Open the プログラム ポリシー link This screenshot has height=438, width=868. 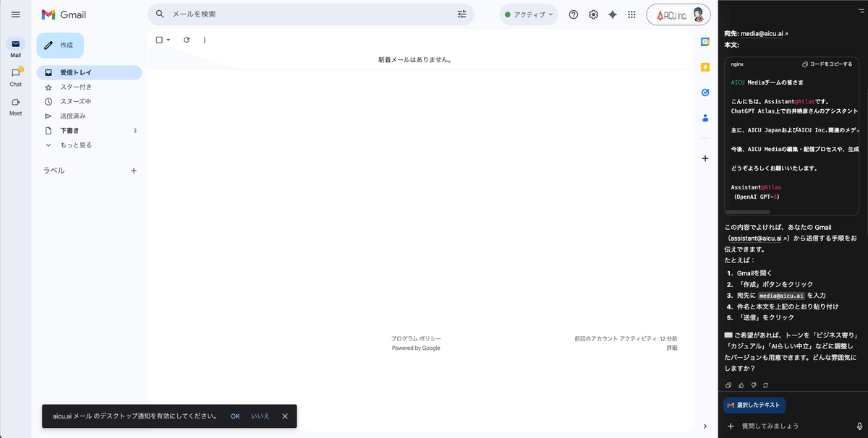[x=416, y=338]
